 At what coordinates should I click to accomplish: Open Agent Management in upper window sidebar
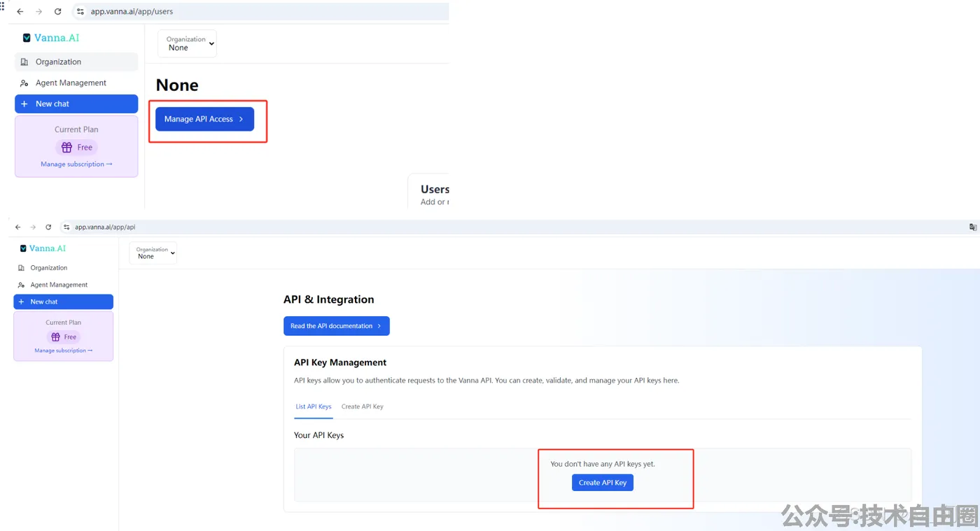[x=76, y=83]
